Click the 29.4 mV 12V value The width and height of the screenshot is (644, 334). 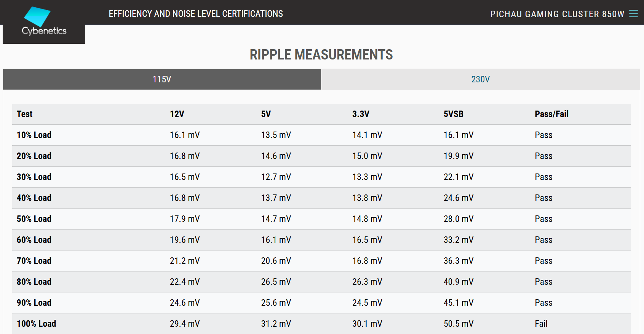(x=185, y=324)
